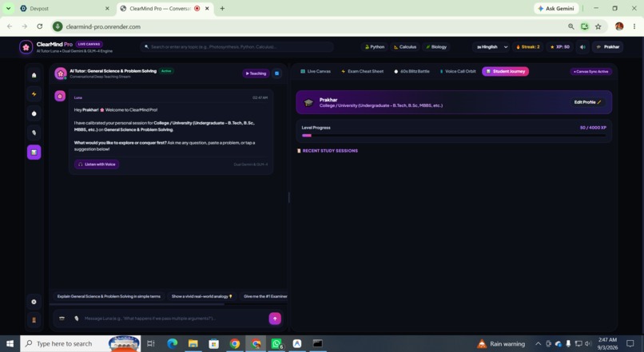
Task: Click the Teaching mode button
Action: pos(256,73)
